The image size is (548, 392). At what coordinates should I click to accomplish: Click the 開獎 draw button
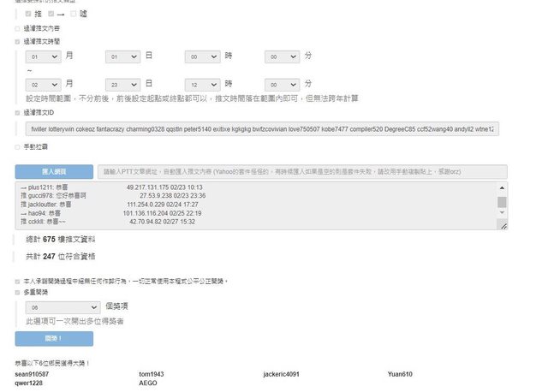[54, 339]
